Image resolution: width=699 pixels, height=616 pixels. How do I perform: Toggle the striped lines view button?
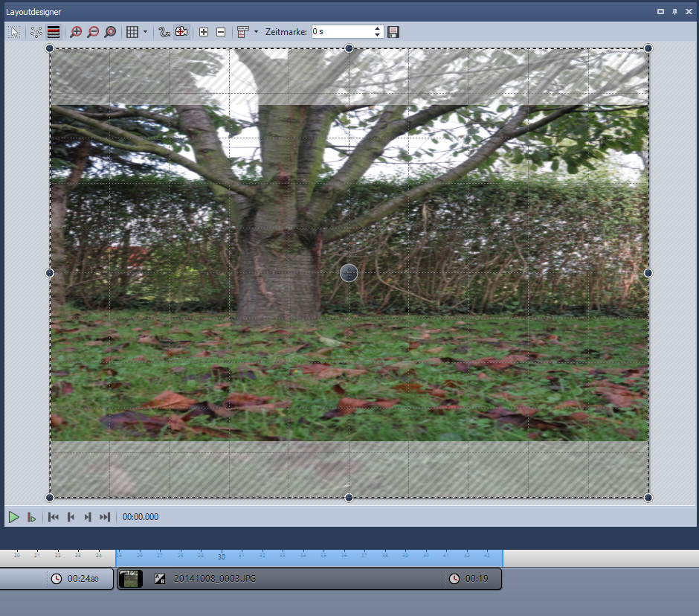coord(54,32)
